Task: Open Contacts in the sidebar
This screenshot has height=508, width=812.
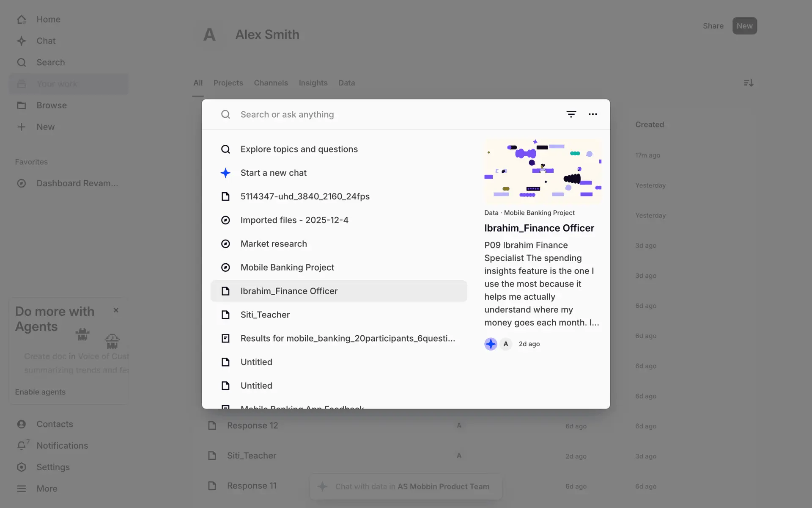Action: tap(54, 424)
